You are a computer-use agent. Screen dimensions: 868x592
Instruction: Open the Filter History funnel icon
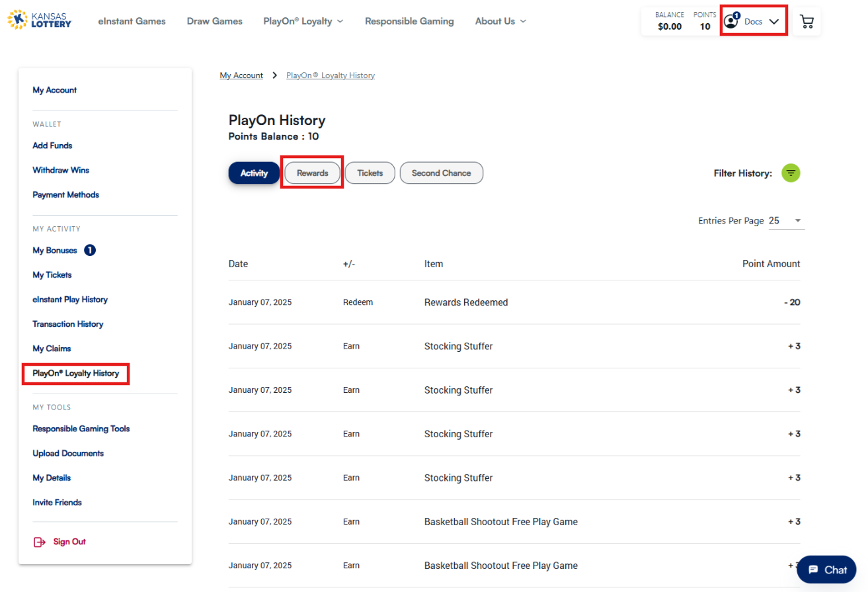(791, 173)
